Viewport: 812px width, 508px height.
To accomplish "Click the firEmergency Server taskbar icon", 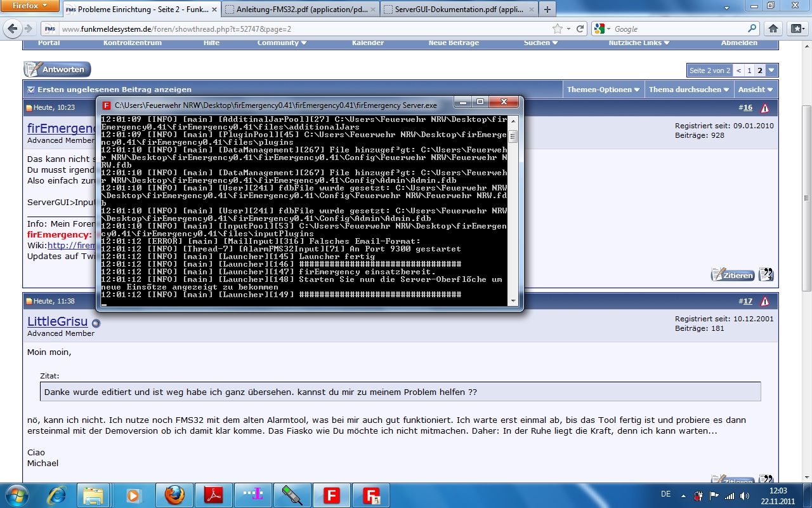I will click(370, 495).
